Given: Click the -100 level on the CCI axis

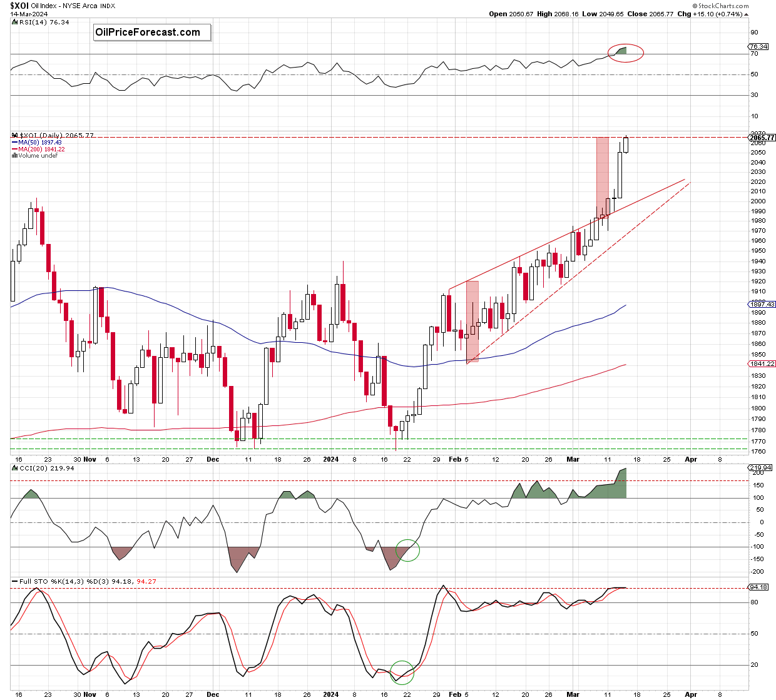Looking at the screenshot, I should click(757, 547).
